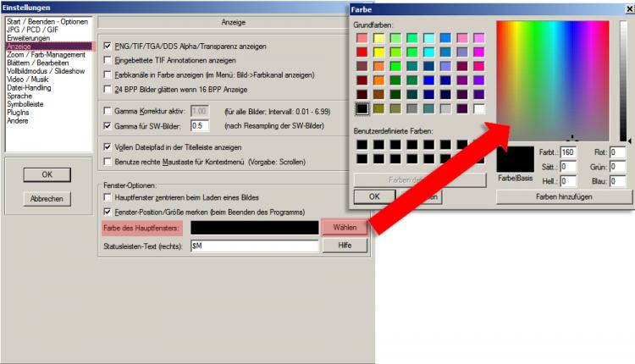Click inside the rainbow color spectrum field
This screenshot has width=635, height=364.
point(550,76)
